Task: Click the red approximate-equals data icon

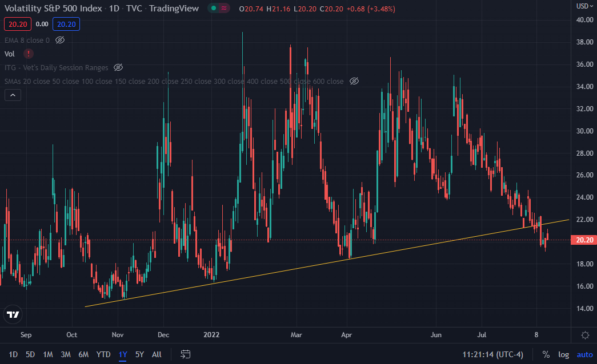Action: (x=224, y=9)
